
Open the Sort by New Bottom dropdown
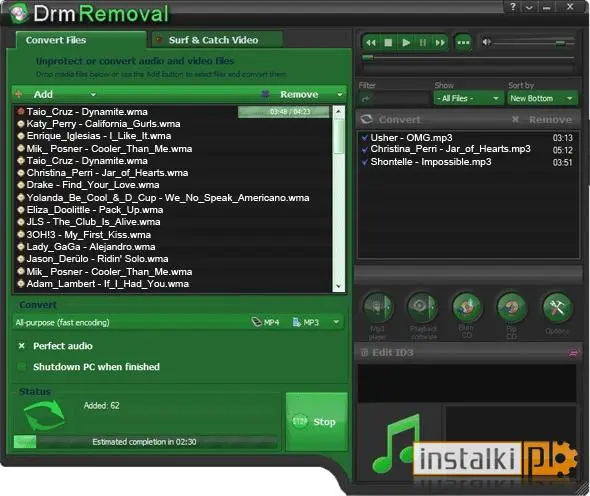click(x=542, y=99)
